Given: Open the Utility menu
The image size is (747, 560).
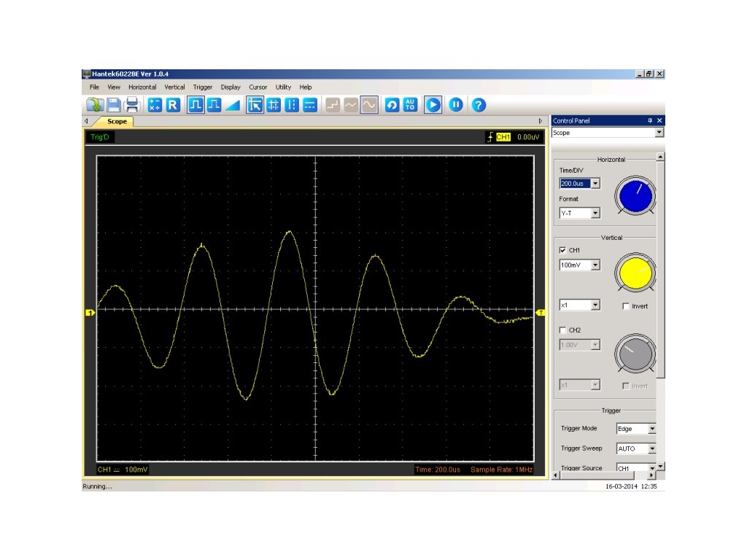Looking at the screenshot, I should coord(283,87).
